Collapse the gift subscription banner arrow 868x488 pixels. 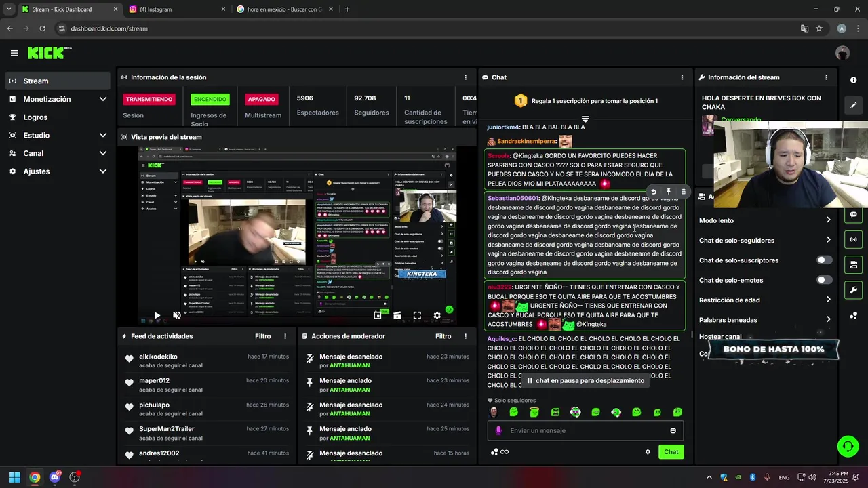pos(585,119)
